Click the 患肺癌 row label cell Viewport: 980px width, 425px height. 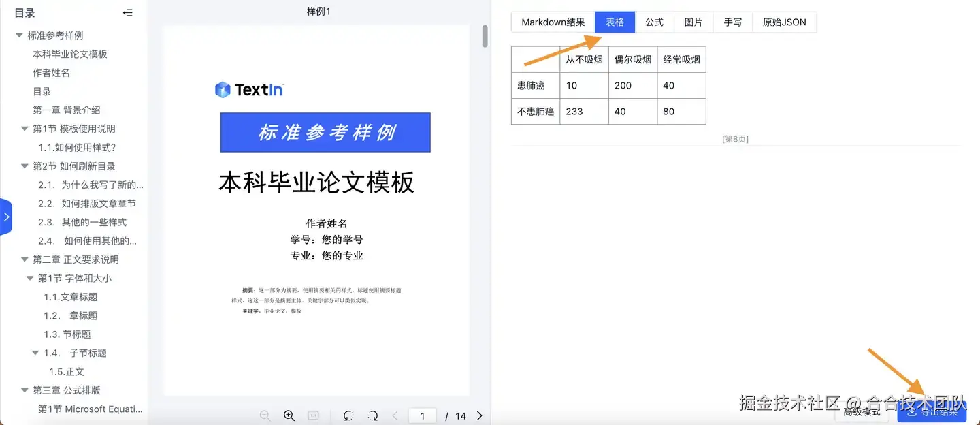click(536, 85)
